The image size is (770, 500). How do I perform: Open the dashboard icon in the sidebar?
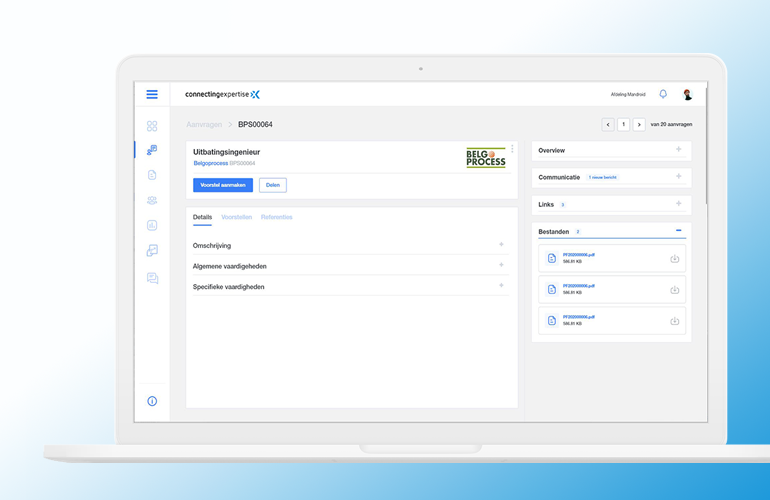(152, 126)
